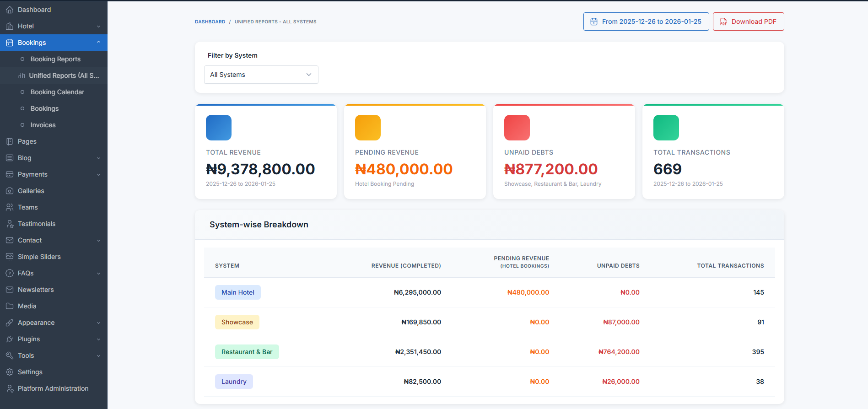The image size is (868, 409).
Task: Click the Dashboard home icon in sidebar
Action: [x=10, y=10]
